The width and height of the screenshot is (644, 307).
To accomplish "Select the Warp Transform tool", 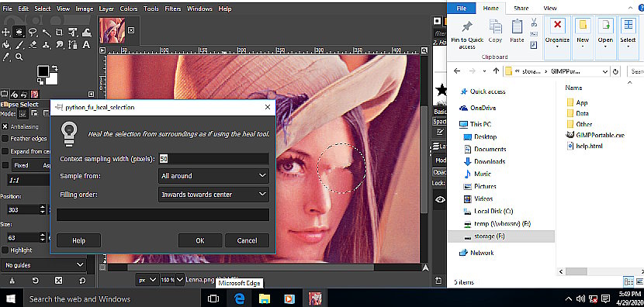I will coord(86,32).
